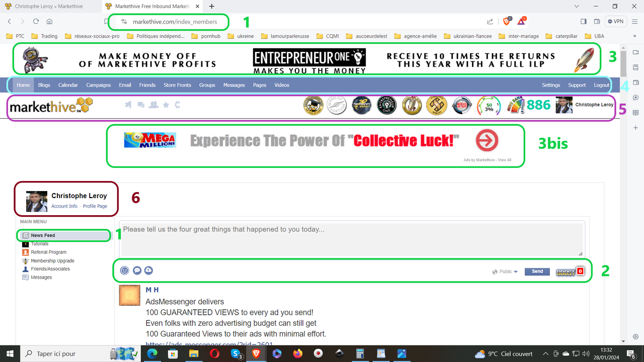Toggle the Brave VPN button
The image size is (644, 362).
pyautogui.click(x=615, y=22)
